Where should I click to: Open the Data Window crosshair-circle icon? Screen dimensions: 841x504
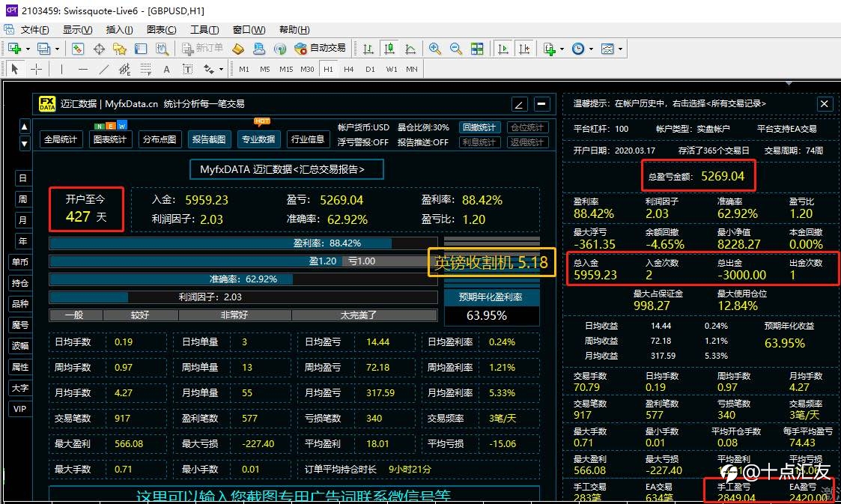pyautogui.click(x=99, y=49)
